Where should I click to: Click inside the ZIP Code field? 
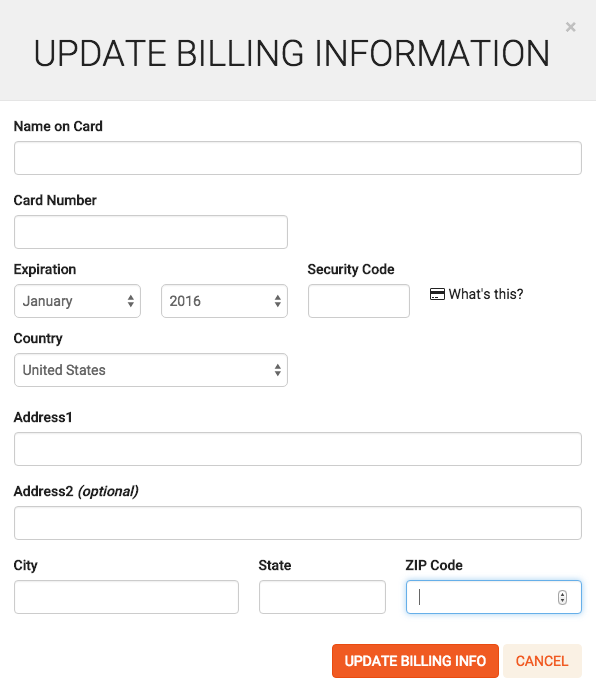pyautogui.click(x=494, y=597)
